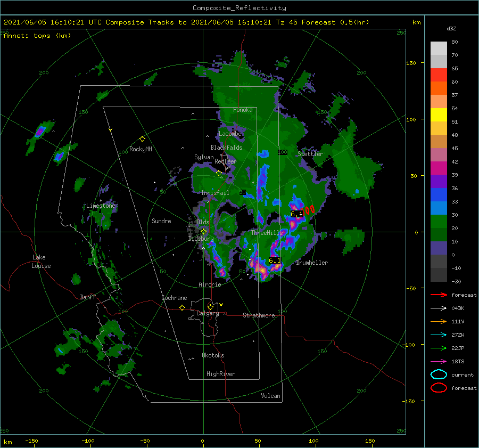Click the Didsbury town label
This screenshot has width=479, height=448.
[201, 239]
